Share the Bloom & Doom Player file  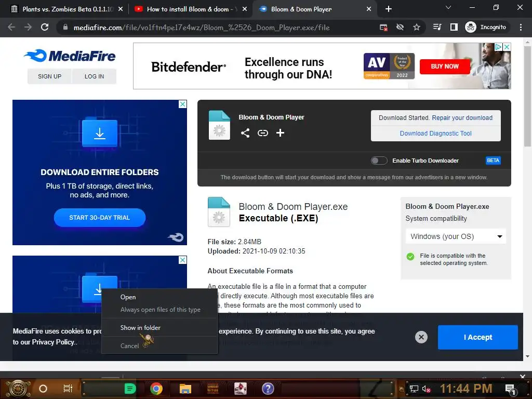[x=245, y=133]
